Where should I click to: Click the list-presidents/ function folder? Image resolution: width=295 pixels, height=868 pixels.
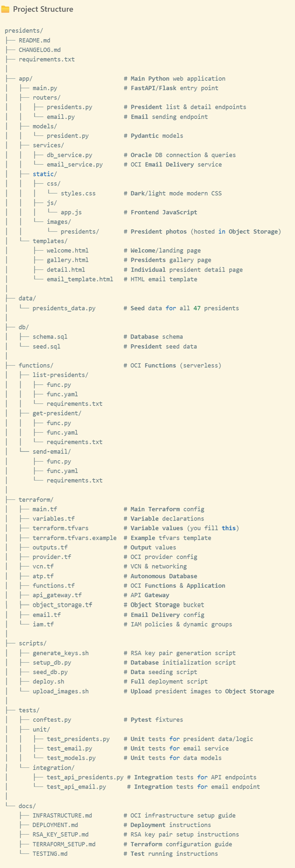point(60,375)
